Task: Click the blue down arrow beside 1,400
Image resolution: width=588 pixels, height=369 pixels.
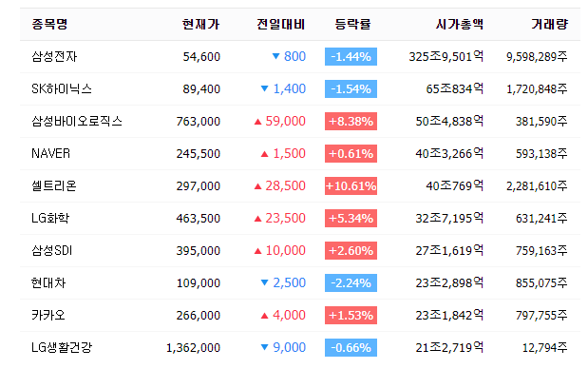Action: point(264,88)
